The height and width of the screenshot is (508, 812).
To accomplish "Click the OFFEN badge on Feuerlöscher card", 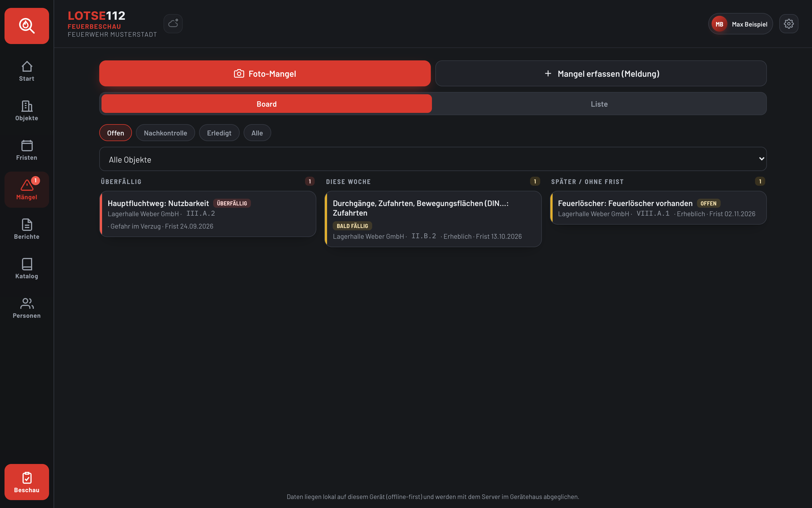I will point(708,203).
